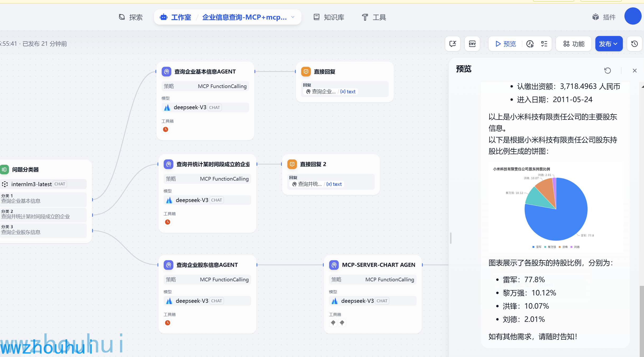Click the 洪锋 orange legend swatch
Viewport: 644px width, 357px height.
point(559,247)
